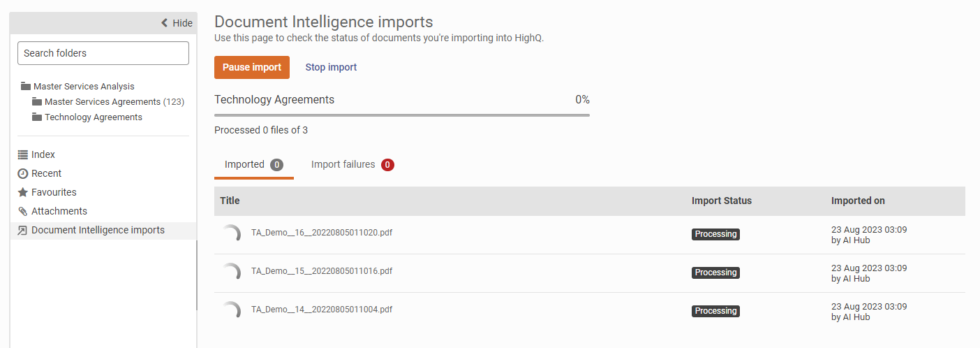Click the Master Services Analysis folder icon
This screenshot has width=980, height=348.
pyautogui.click(x=26, y=86)
